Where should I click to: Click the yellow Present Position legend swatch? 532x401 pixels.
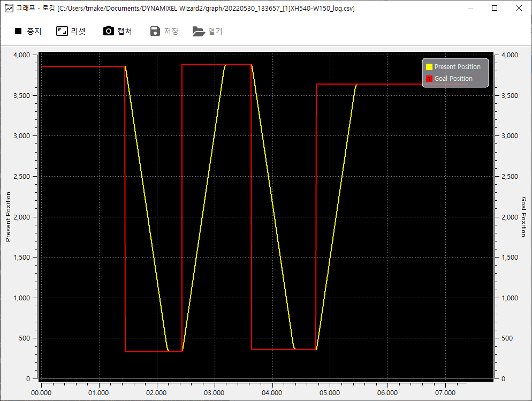tap(429, 67)
